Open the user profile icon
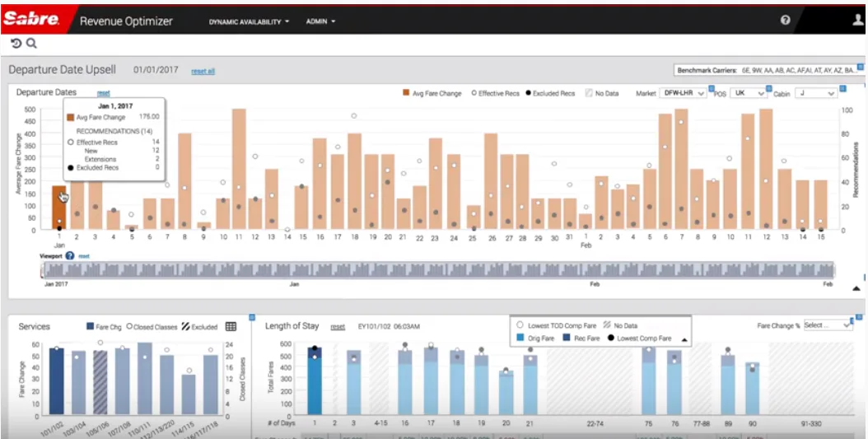The height and width of the screenshot is (439, 868). pyautogui.click(x=858, y=21)
